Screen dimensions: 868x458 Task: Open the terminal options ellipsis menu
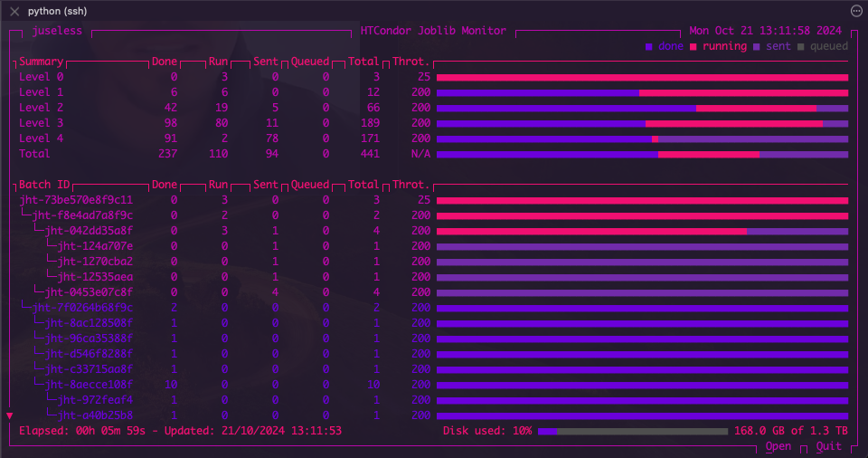856,11
